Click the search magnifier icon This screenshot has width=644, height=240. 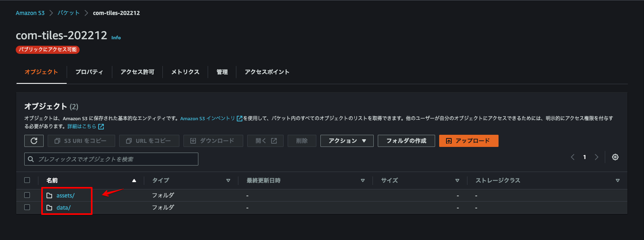click(31, 159)
